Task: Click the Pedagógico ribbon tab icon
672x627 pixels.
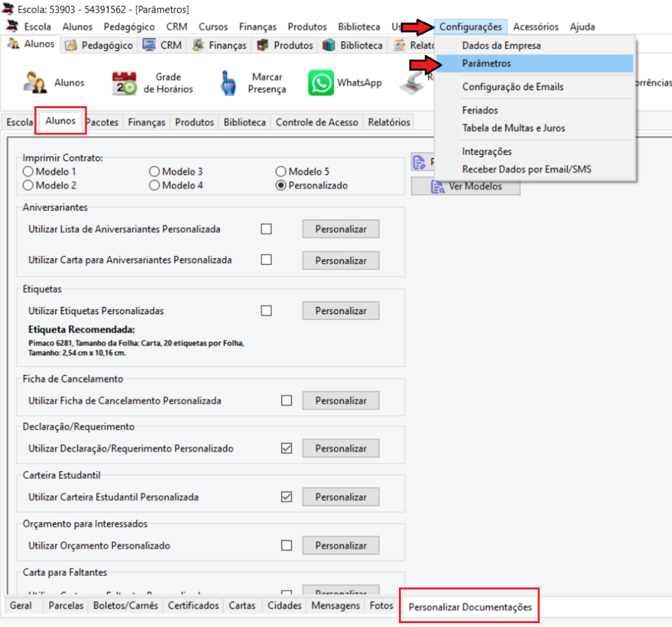Action: [x=71, y=45]
